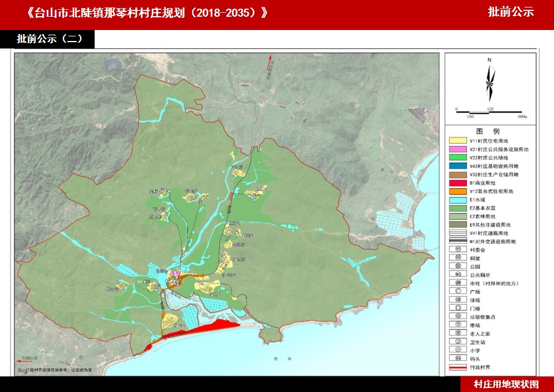This screenshot has height=392, width=554.
Task: Pick the cyan E1水域 swatch
Action: point(458,199)
